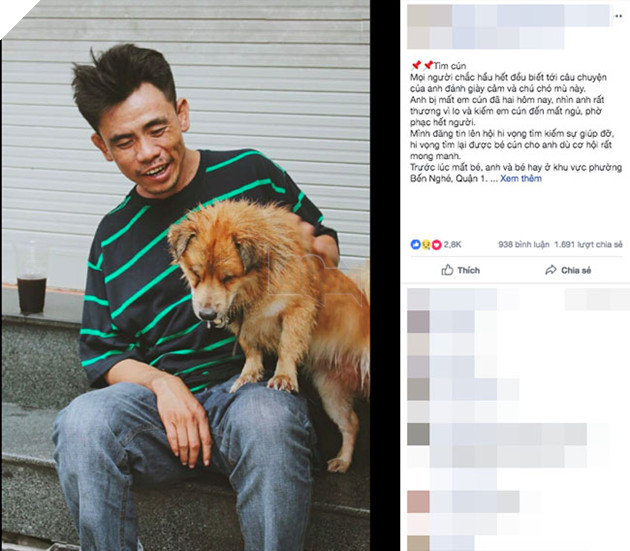
Task: Open the photo of man with dog
Action: [186, 275]
